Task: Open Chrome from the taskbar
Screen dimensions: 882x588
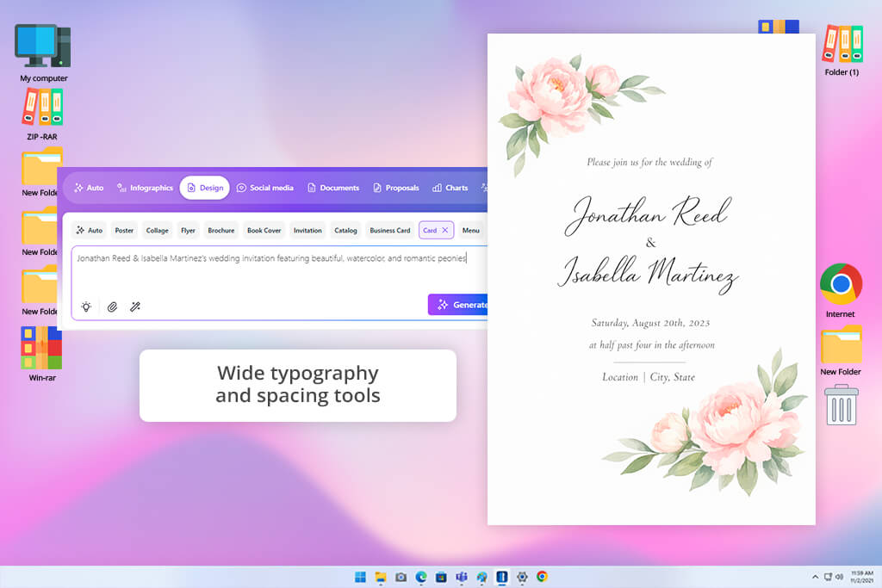Action: [x=543, y=577]
